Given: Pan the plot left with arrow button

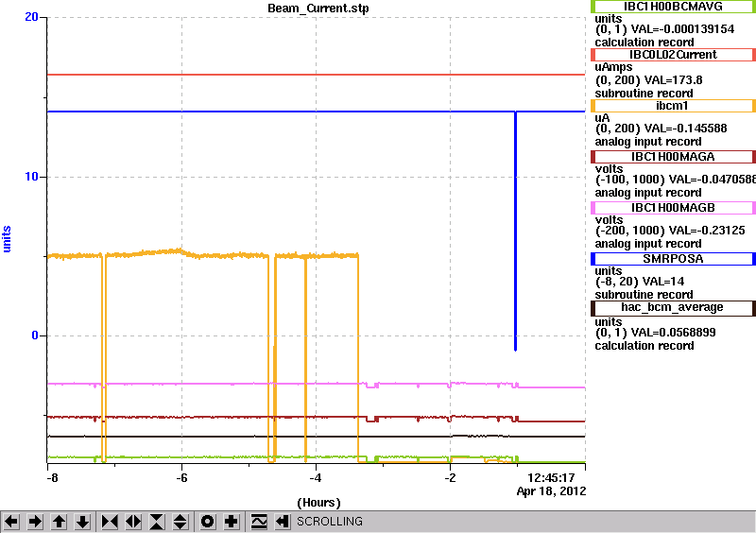Looking at the screenshot, I should [11, 522].
